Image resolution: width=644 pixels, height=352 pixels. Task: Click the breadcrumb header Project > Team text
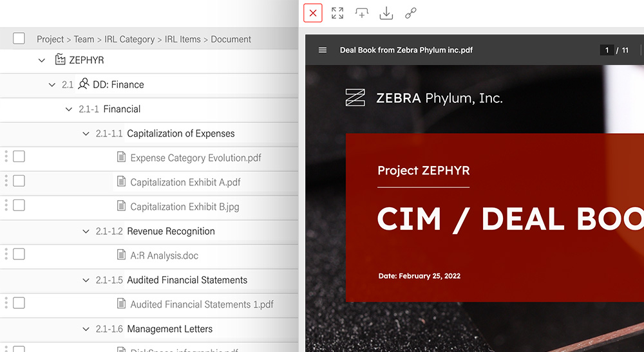point(65,39)
